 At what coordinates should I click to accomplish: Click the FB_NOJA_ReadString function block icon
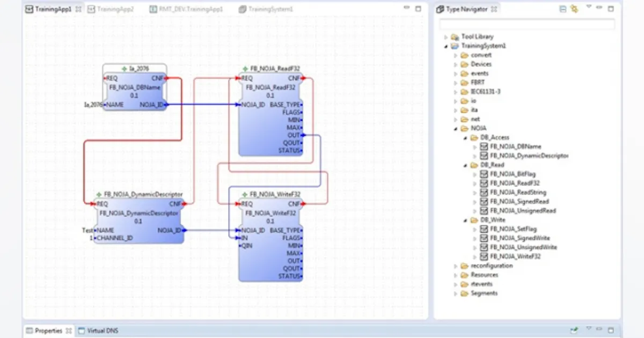coord(484,192)
